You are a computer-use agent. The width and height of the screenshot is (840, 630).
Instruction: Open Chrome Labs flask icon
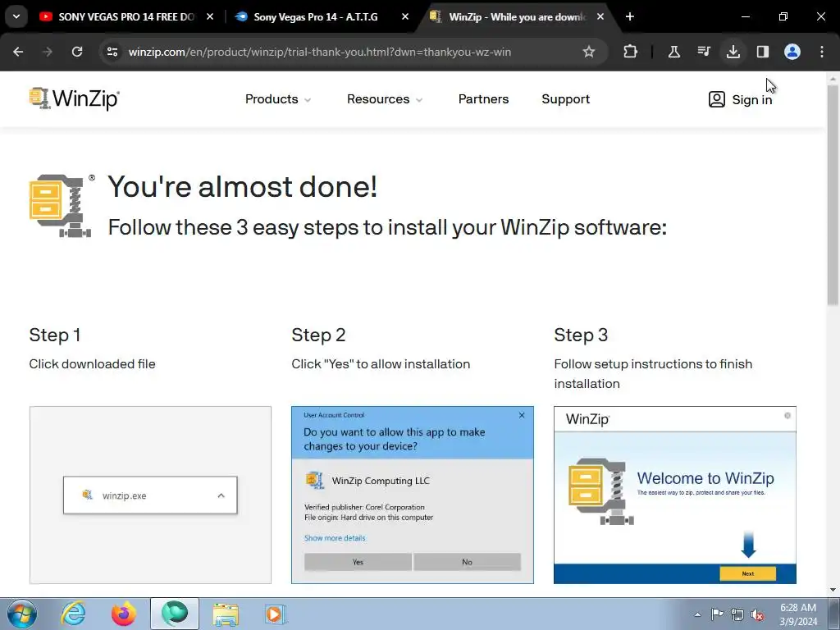(674, 52)
